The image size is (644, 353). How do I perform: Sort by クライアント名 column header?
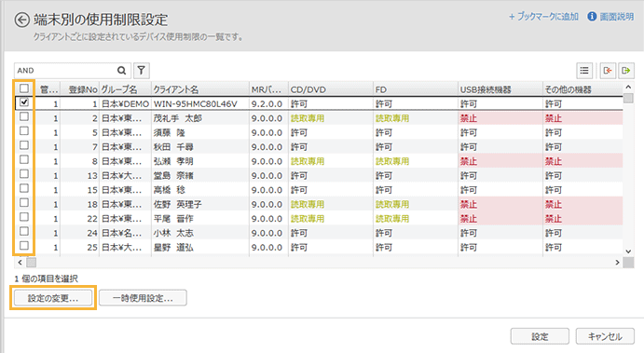[x=200, y=89]
